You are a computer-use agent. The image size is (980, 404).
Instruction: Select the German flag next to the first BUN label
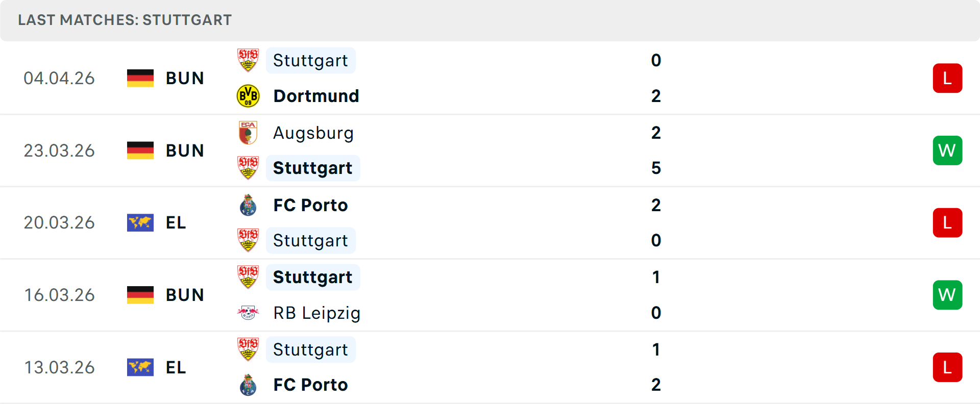pos(140,78)
